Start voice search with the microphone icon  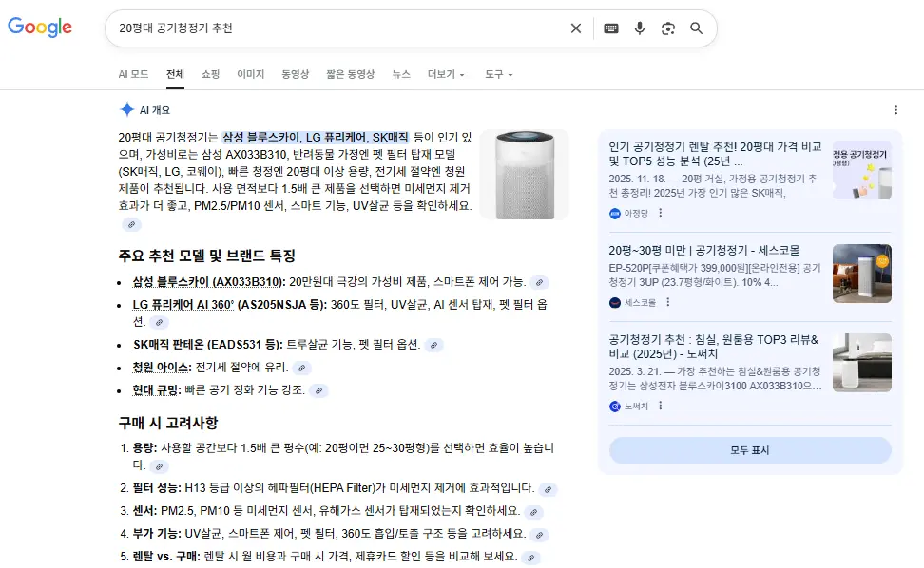[640, 28]
